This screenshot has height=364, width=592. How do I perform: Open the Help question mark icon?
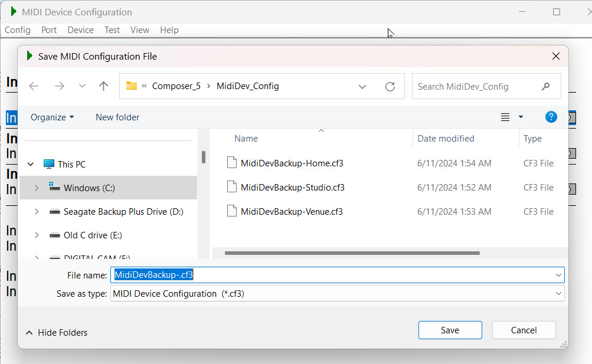click(551, 117)
